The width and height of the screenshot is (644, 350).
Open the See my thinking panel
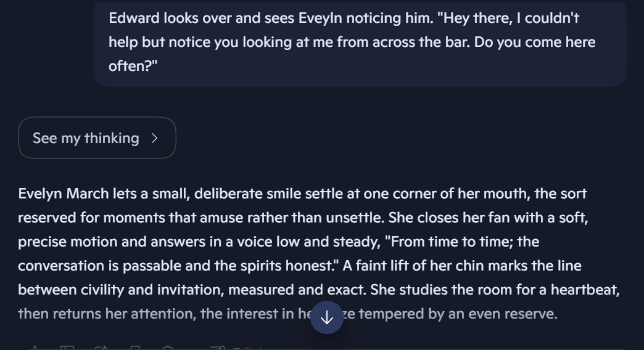[x=86, y=138]
